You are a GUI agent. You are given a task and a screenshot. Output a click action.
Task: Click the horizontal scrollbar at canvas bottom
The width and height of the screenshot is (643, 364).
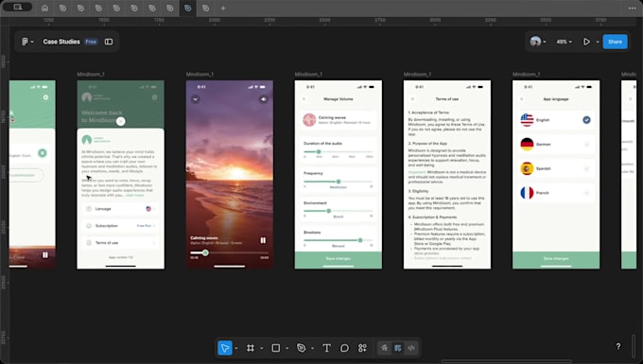507,361
